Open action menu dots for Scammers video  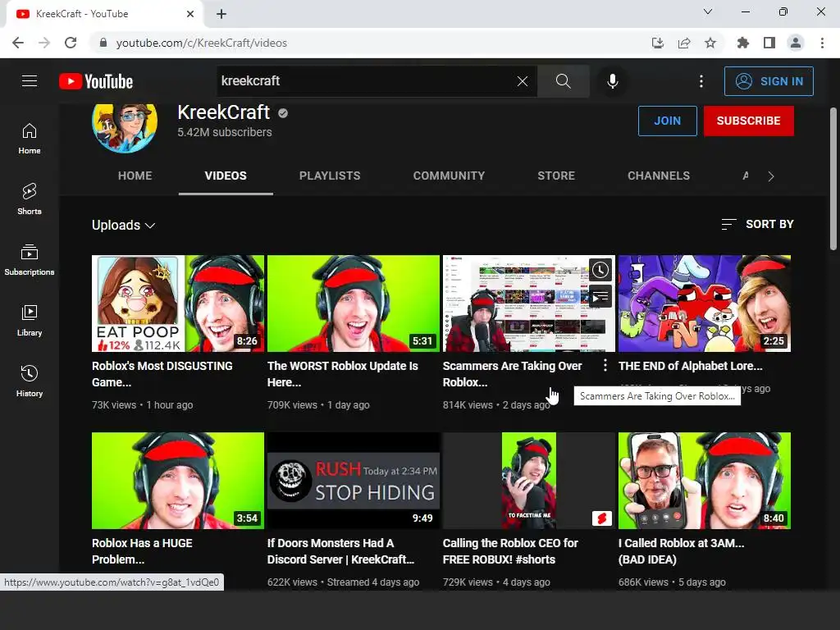tap(605, 365)
